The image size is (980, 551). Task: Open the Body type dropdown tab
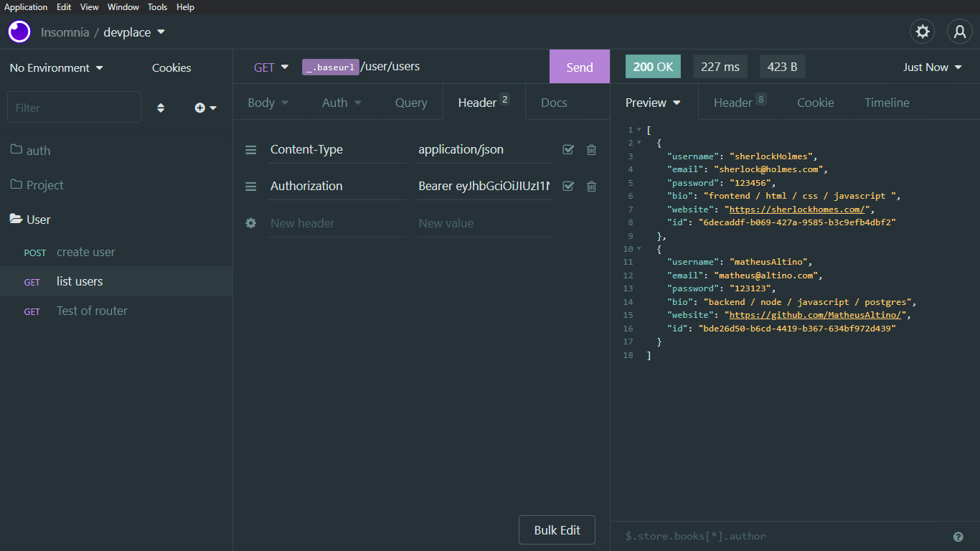click(x=268, y=103)
